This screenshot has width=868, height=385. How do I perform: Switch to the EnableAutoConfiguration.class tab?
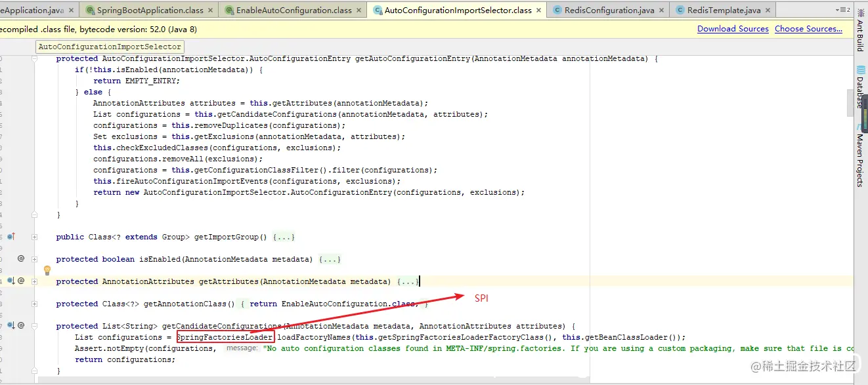point(293,10)
